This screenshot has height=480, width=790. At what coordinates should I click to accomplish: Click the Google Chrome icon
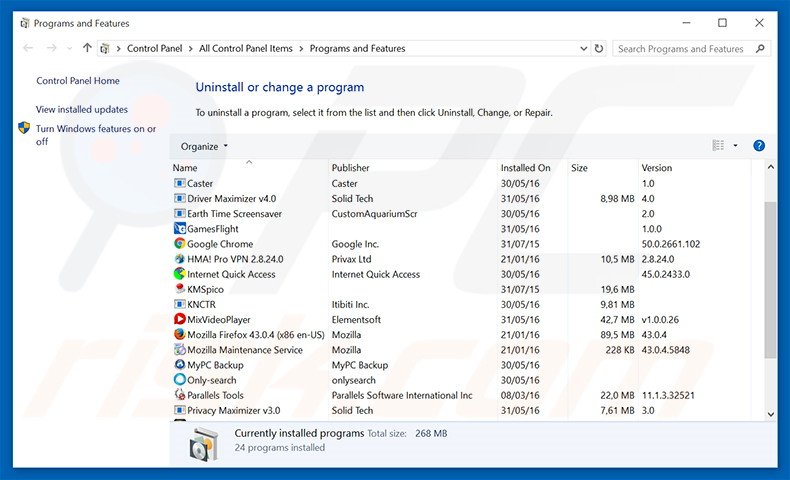[x=179, y=244]
